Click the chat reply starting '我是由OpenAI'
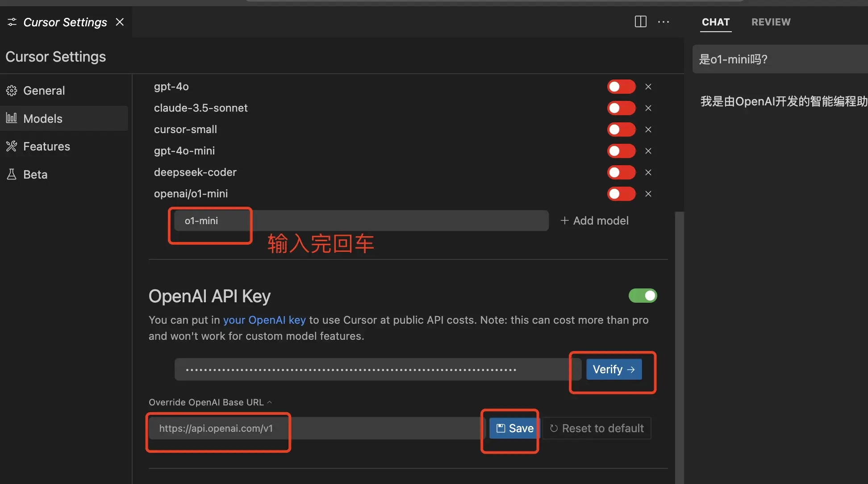This screenshot has height=484, width=868. tap(784, 101)
